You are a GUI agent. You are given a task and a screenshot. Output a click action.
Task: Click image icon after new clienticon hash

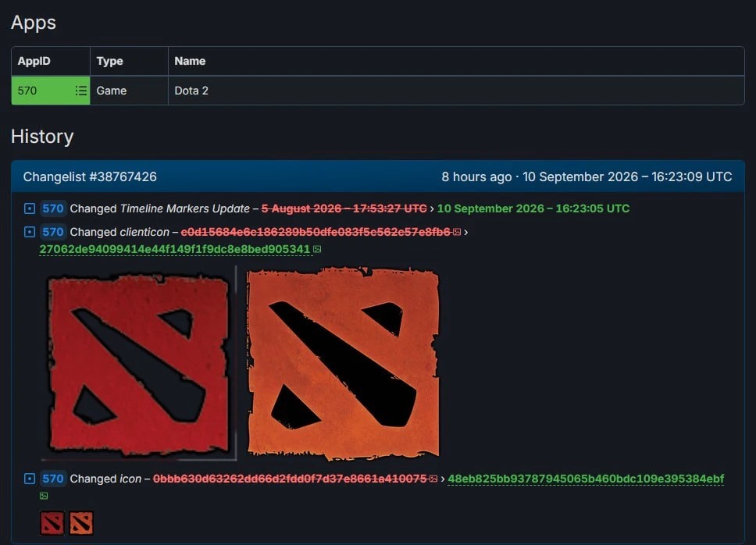click(317, 250)
